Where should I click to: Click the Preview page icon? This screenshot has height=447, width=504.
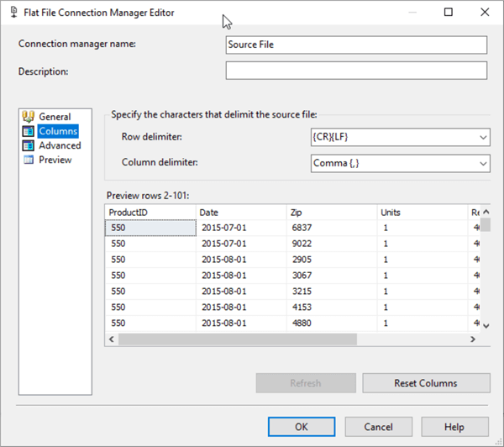click(28, 160)
